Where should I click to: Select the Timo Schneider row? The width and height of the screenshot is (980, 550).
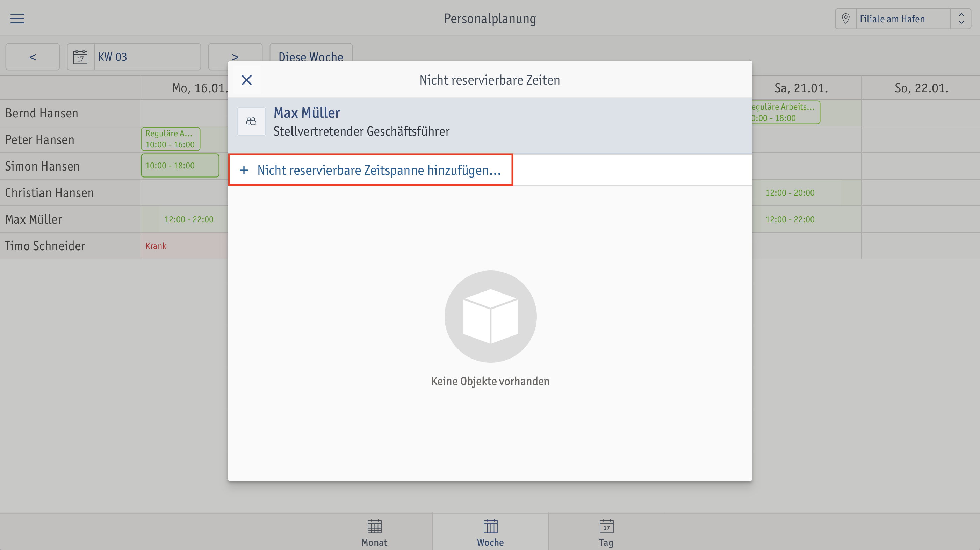pos(70,246)
